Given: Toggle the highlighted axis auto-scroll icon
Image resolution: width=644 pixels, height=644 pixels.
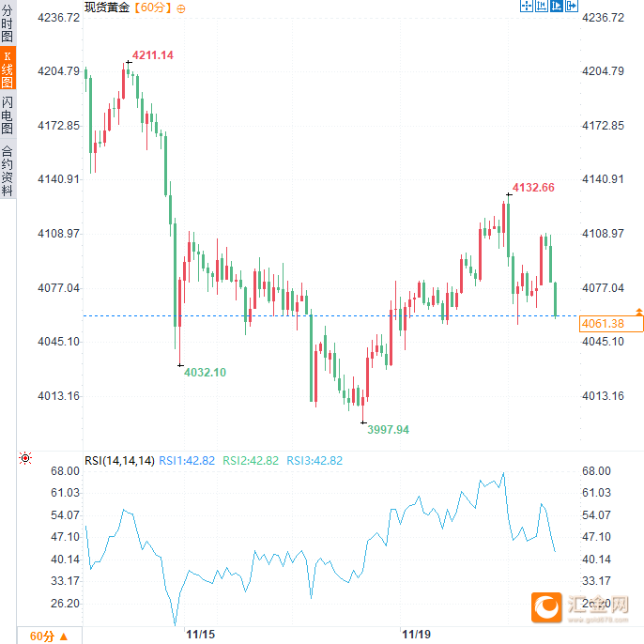Looking at the screenshot, I should pyautogui.click(x=556, y=7).
